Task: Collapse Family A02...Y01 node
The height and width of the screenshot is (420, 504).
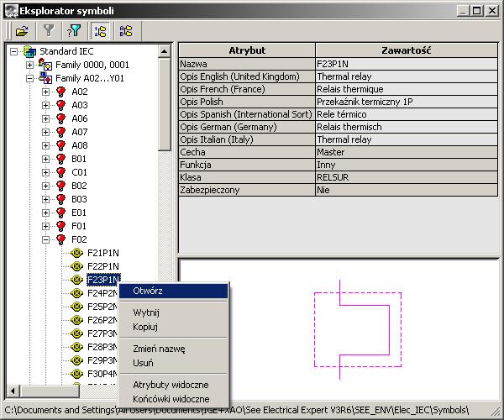Action: coord(29,78)
